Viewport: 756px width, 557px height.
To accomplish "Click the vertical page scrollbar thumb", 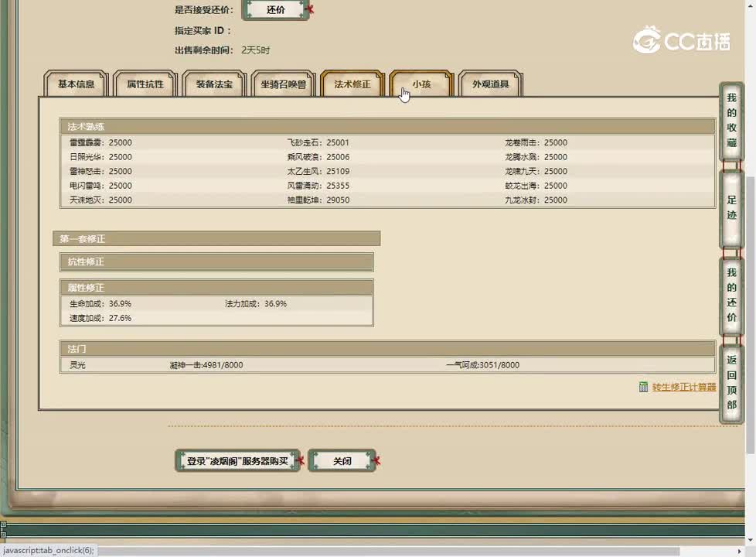I will [x=751, y=315].
